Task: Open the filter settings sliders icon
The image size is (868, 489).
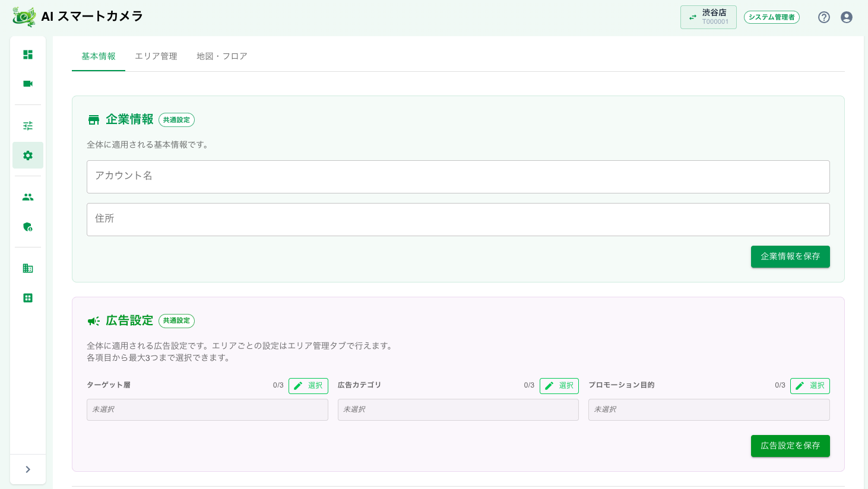Action: point(28,125)
